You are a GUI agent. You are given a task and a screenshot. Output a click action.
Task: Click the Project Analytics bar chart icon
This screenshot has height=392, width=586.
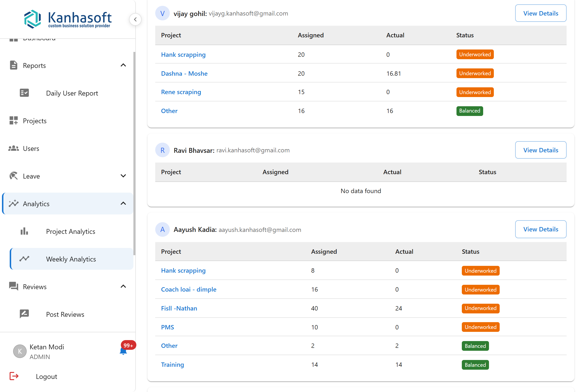(x=24, y=231)
